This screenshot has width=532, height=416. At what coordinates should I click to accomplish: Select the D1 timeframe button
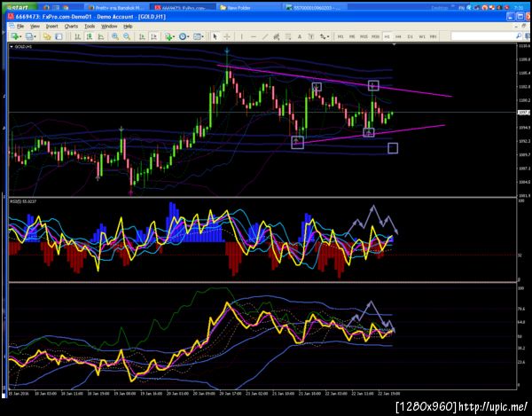pos(411,36)
